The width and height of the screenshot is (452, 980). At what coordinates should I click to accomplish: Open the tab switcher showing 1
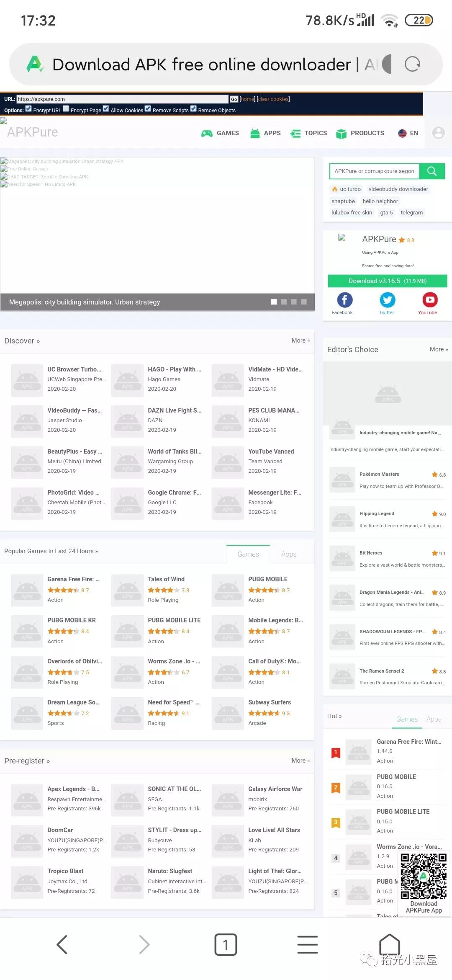point(226,944)
